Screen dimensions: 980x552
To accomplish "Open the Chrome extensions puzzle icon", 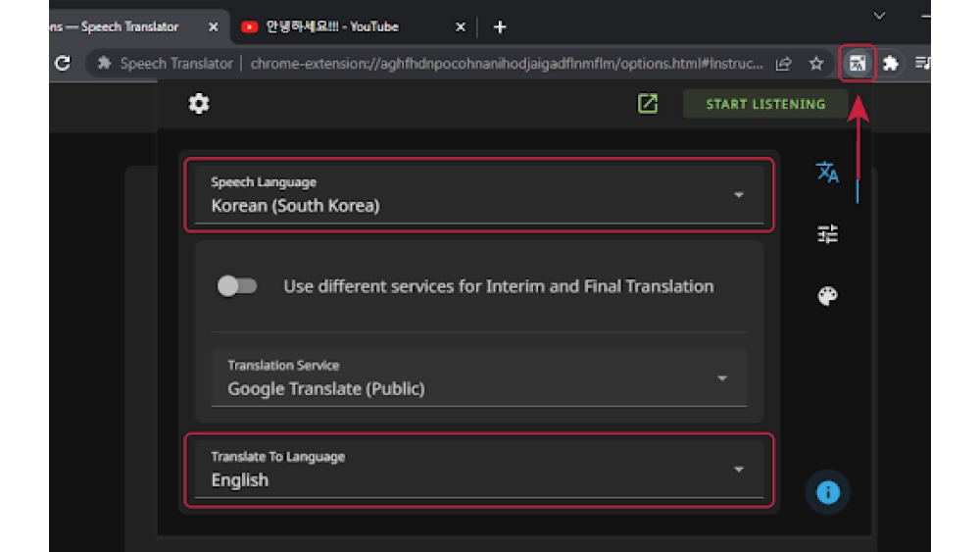I will [891, 63].
